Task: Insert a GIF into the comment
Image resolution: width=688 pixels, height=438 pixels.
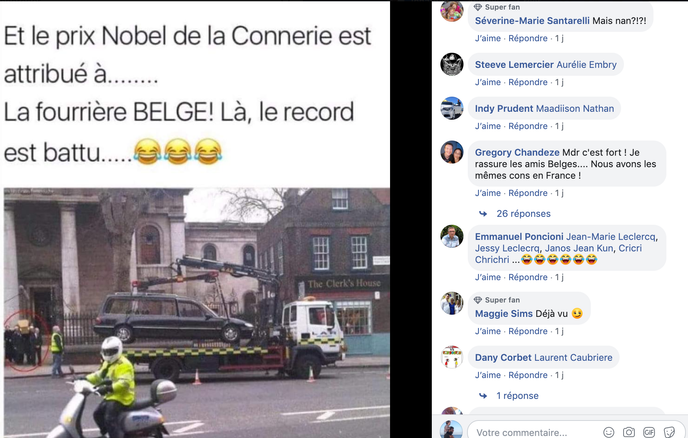Action: pos(649,432)
